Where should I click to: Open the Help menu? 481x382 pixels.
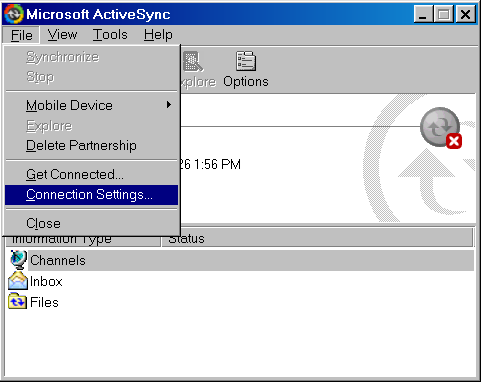(158, 35)
